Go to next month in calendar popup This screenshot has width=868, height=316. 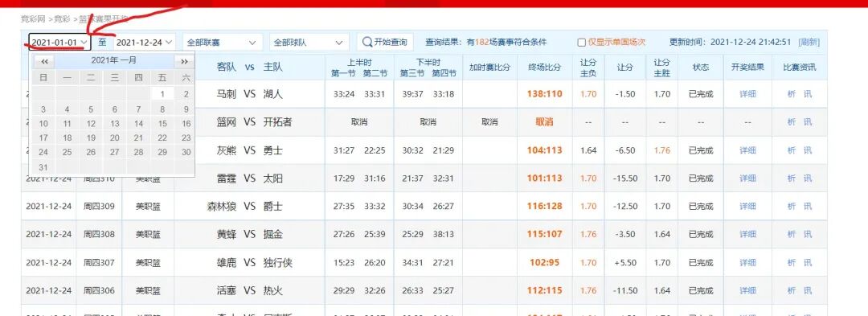(184, 61)
